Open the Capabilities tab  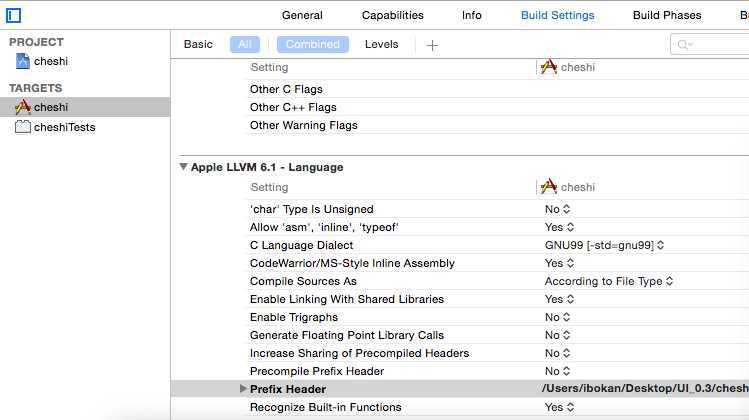point(393,15)
